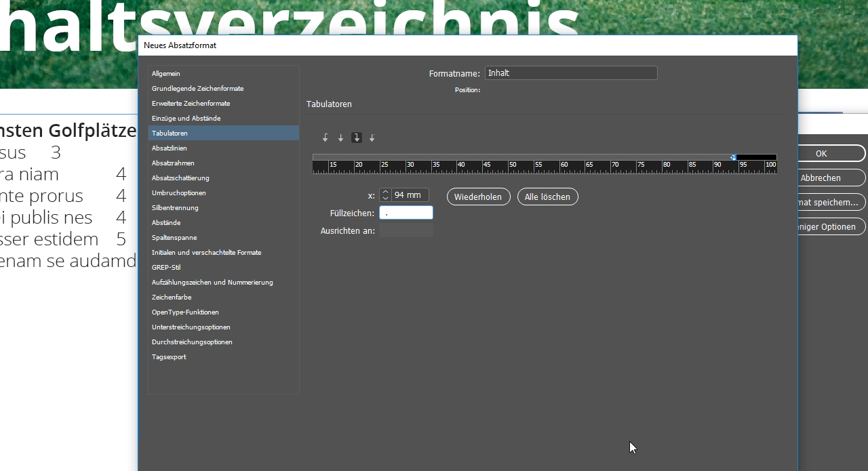Open the Tagsexport category
Image resolution: width=868 pixels, height=471 pixels.
click(x=223, y=356)
